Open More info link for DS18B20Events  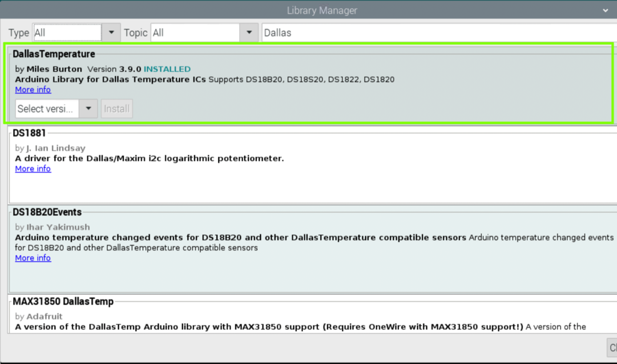33,258
